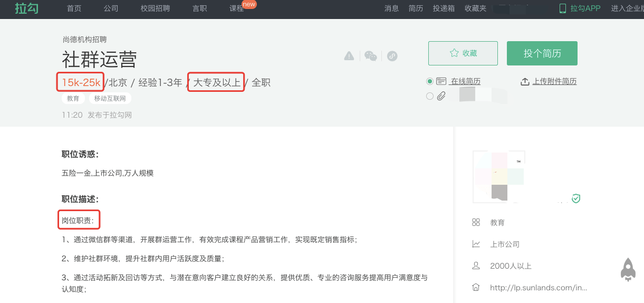Image resolution: width=644 pixels, height=303 pixels.
Task: Click the paperclip attachment resume icon
Action: [x=441, y=96]
